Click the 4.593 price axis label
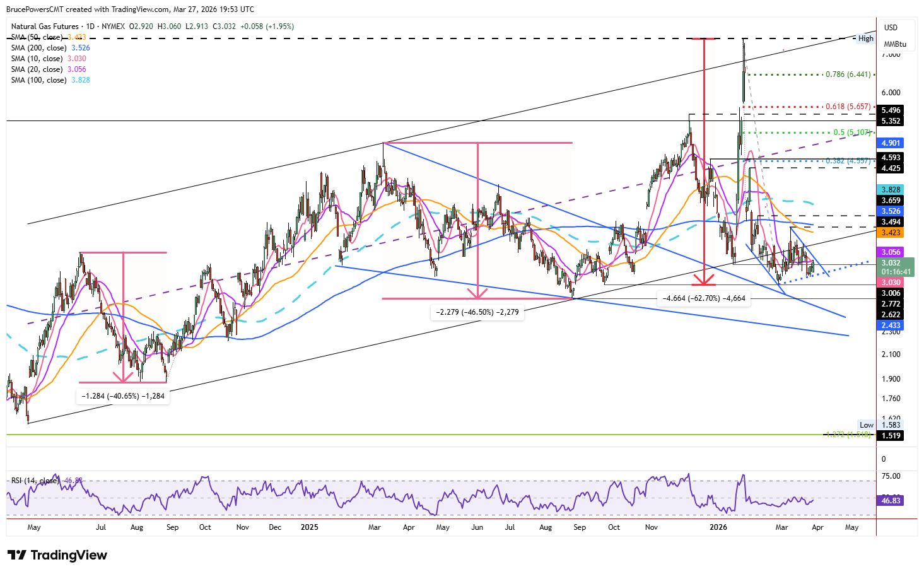This screenshot has height=574, width=924. click(x=891, y=158)
